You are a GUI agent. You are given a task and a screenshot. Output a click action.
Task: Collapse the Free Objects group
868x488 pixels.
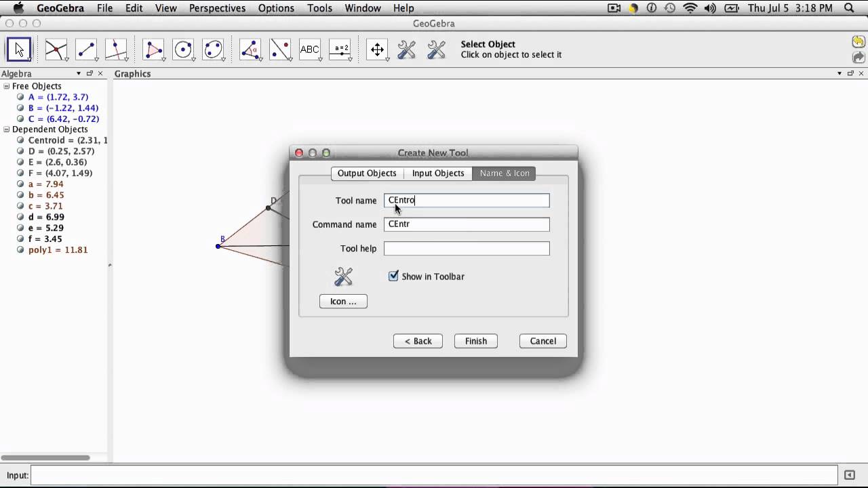pyautogui.click(x=7, y=86)
